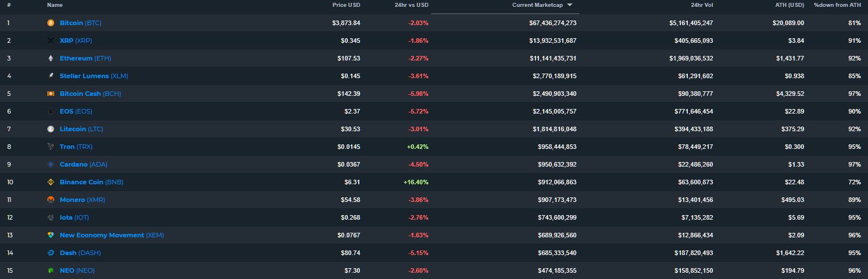Select XRP marketcap $13,932,531,687
The width and height of the screenshot is (868, 279).
[553, 41]
